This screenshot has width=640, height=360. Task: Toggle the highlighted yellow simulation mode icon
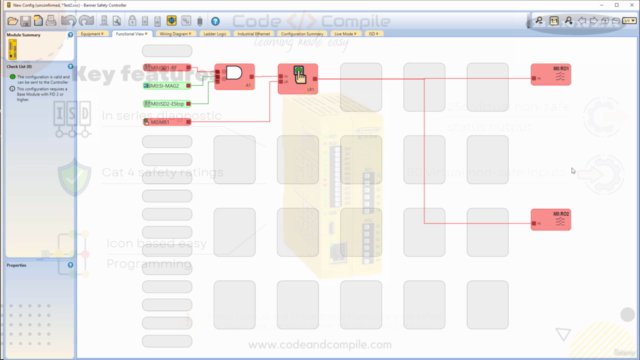[x=171, y=20]
